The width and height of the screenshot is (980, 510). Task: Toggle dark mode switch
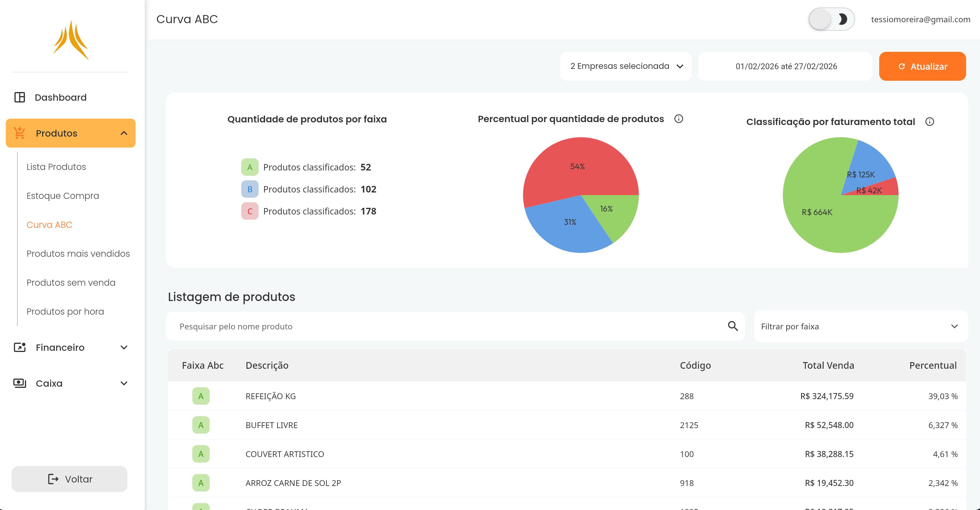pos(832,19)
